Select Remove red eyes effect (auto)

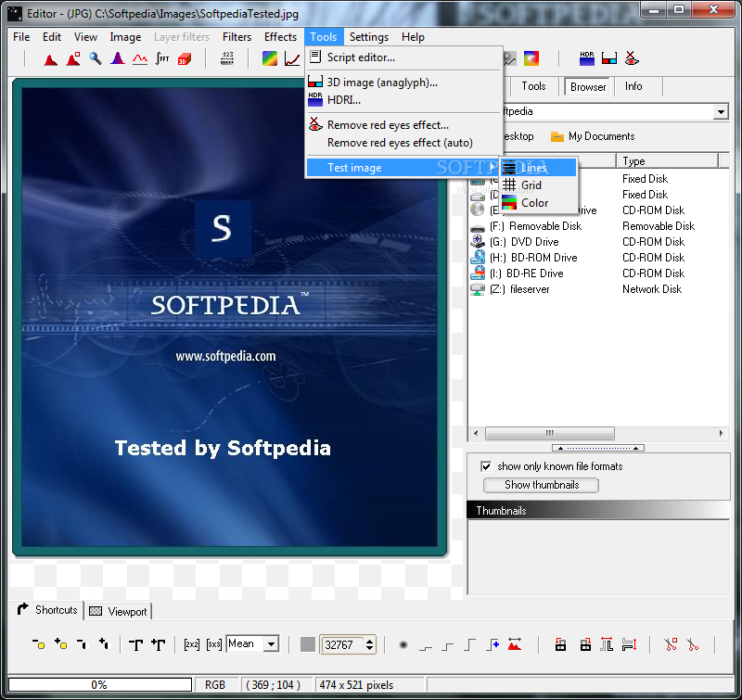click(403, 143)
